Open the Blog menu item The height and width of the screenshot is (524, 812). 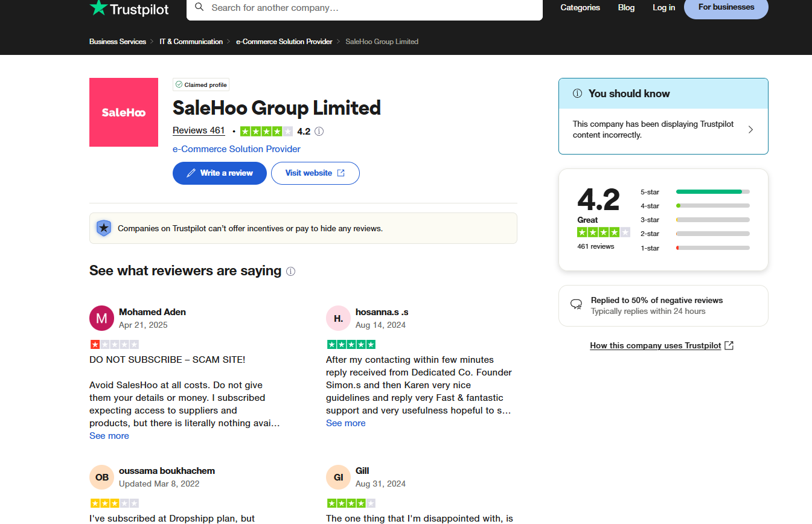coord(627,7)
